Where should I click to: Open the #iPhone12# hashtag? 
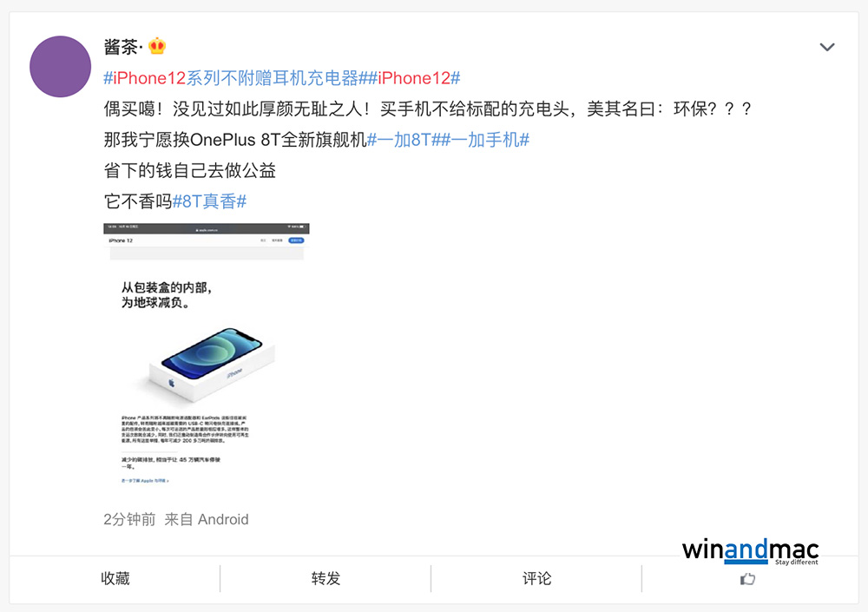(x=415, y=78)
